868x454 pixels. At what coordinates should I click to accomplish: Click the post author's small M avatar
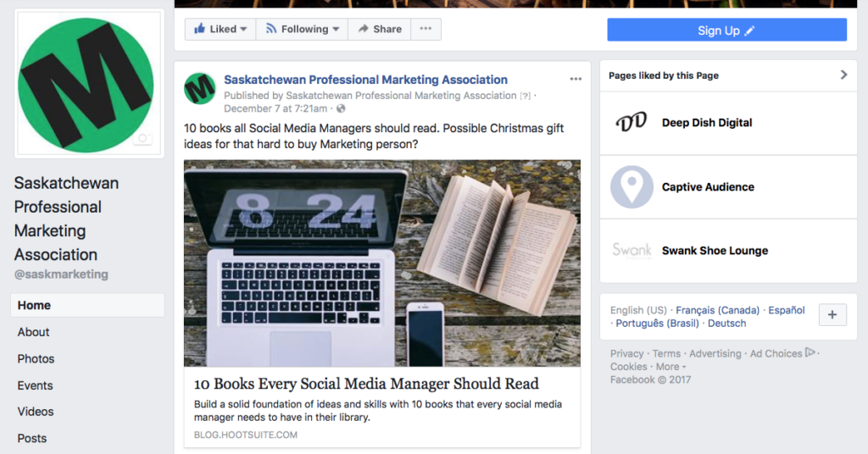click(200, 88)
